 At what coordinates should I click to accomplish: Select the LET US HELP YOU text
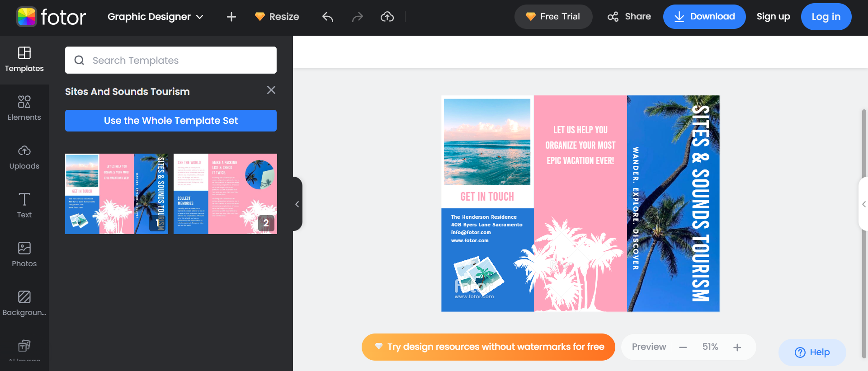click(x=580, y=146)
